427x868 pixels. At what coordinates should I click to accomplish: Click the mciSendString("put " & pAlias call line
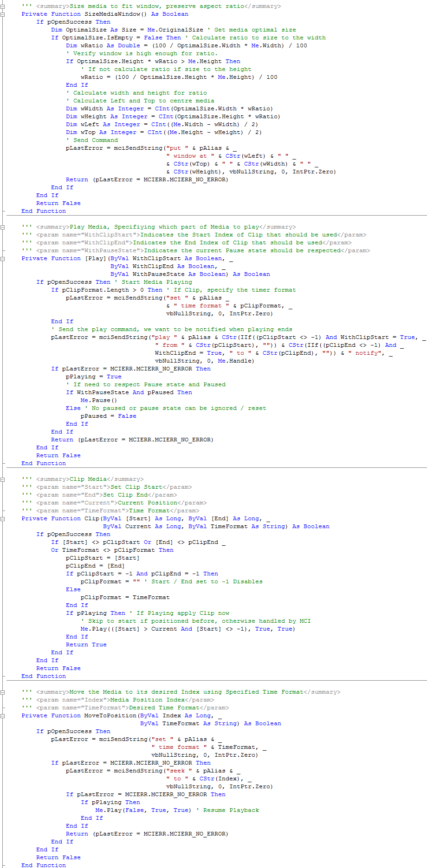point(151,148)
